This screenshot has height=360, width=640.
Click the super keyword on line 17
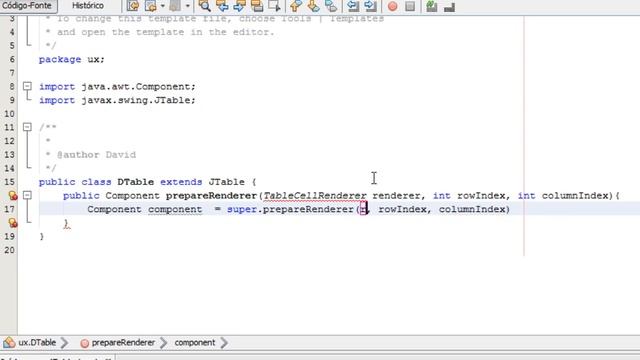click(242, 209)
